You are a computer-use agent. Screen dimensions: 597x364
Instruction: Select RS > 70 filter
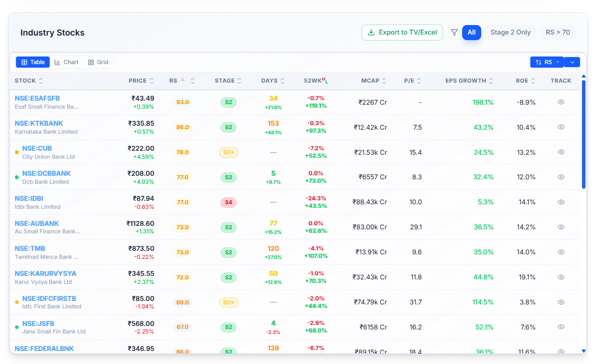click(558, 33)
